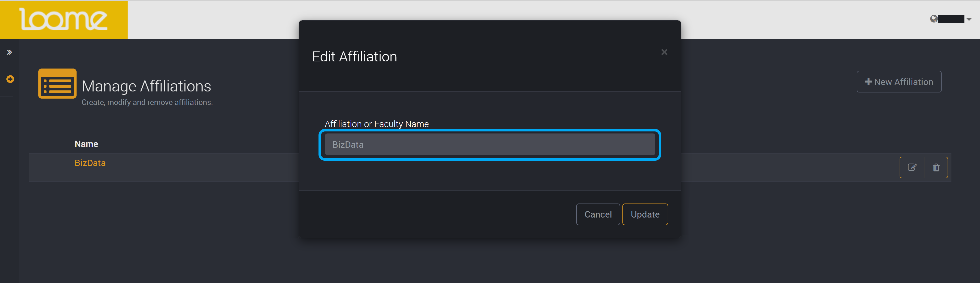Expand the sidebar with double chevron
This screenshot has height=283, width=980.
(x=9, y=52)
